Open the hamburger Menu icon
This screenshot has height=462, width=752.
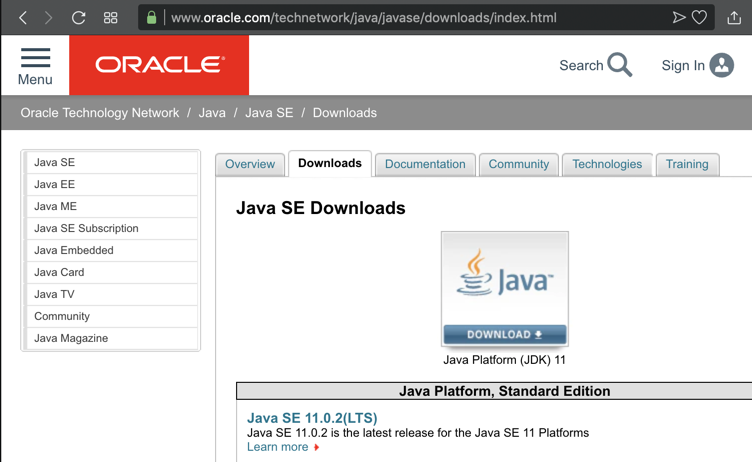click(x=35, y=58)
